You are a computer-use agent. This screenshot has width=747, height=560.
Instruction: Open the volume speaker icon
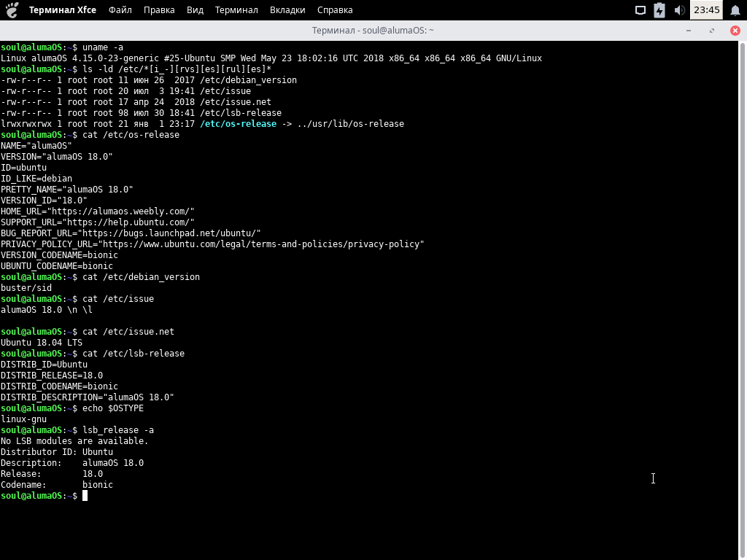point(679,10)
